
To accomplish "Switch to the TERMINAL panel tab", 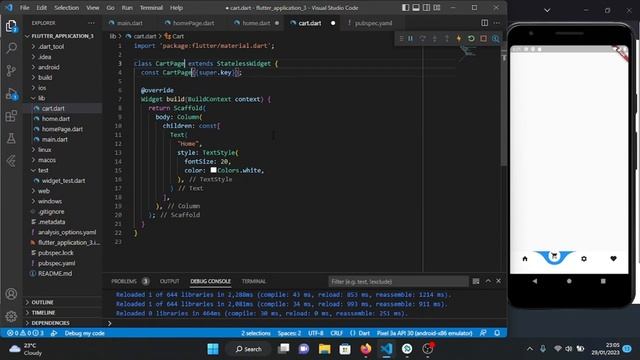I will (253, 281).
